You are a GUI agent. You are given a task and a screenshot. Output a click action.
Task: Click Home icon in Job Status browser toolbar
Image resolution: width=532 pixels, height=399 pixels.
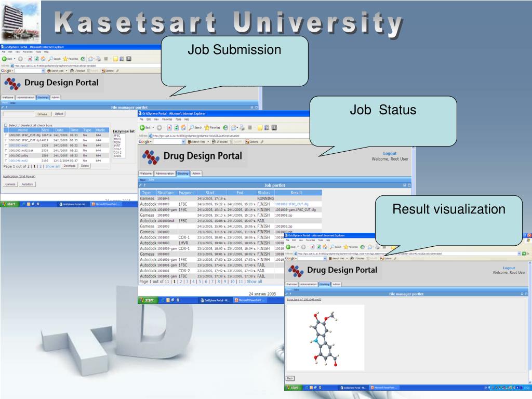pyautogui.click(x=183, y=128)
